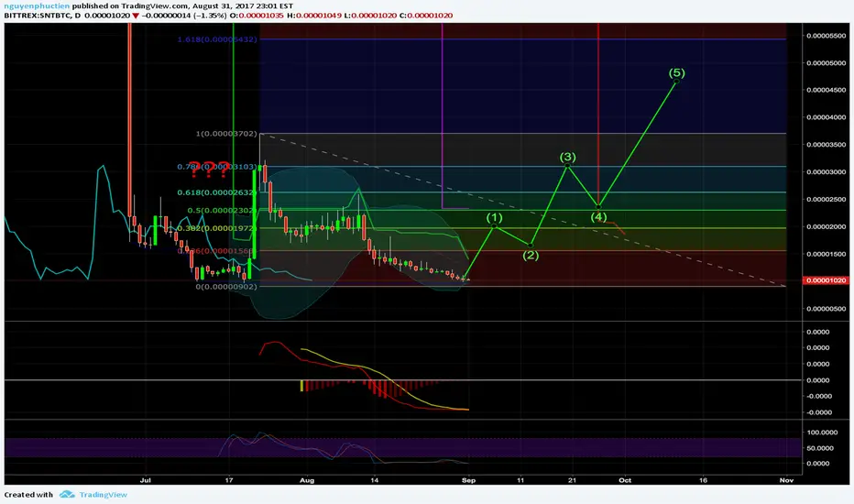Select the 0.618(0.00002632) Fibonacci label
Viewport: 854px width, 504px height.
pyautogui.click(x=217, y=192)
